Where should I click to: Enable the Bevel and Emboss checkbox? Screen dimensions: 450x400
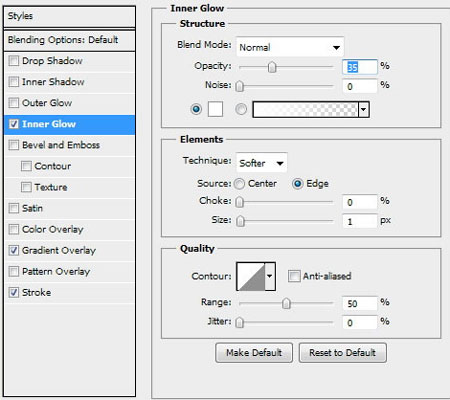click(14, 145)
